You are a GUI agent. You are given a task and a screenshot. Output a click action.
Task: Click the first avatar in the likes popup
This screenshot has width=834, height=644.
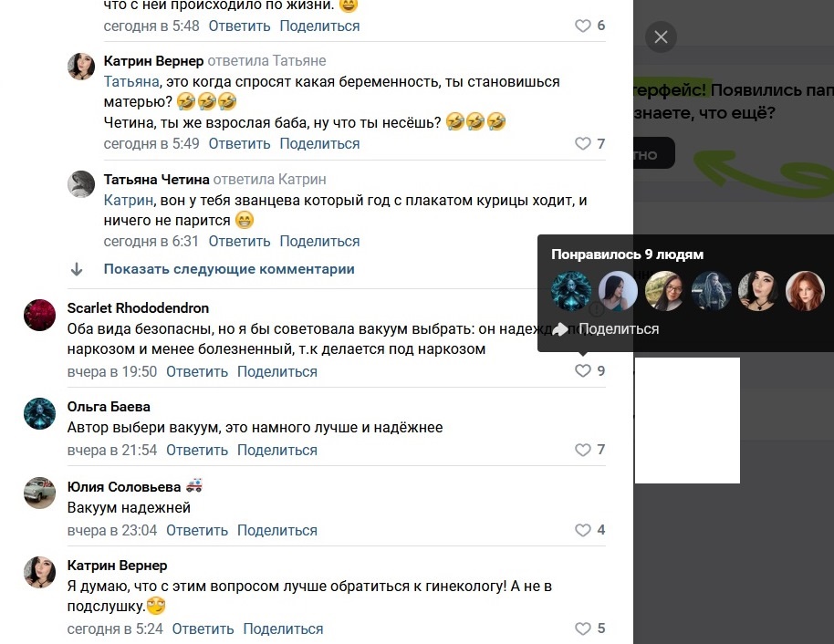point(571,291)
